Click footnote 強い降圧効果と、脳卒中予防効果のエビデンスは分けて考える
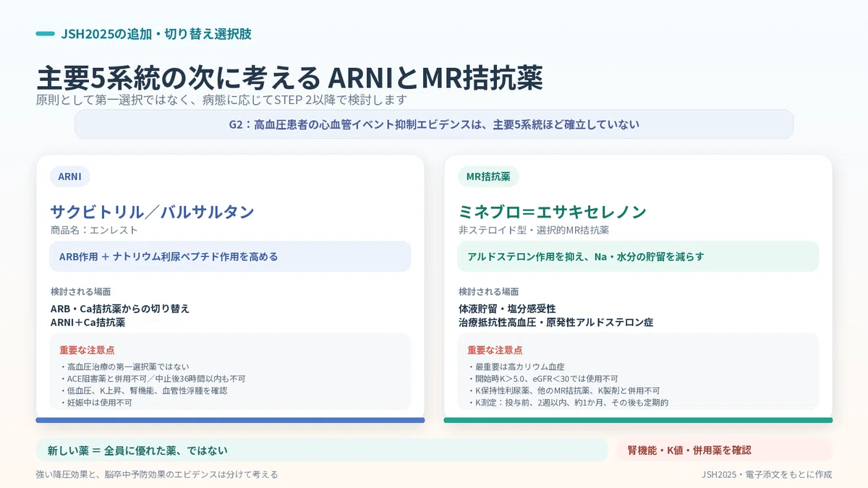 (x=157, y=474)
